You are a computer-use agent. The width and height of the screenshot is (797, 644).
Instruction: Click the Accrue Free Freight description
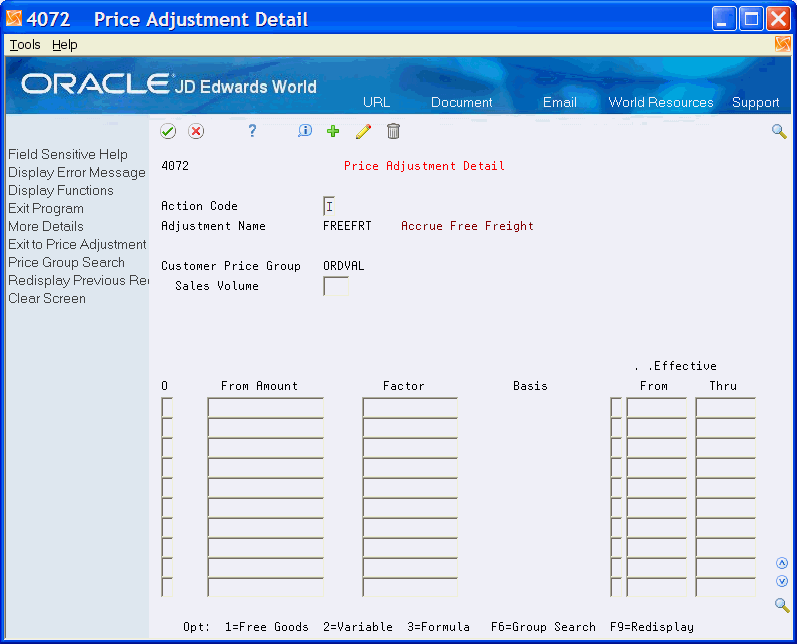(x=467, y=226)
